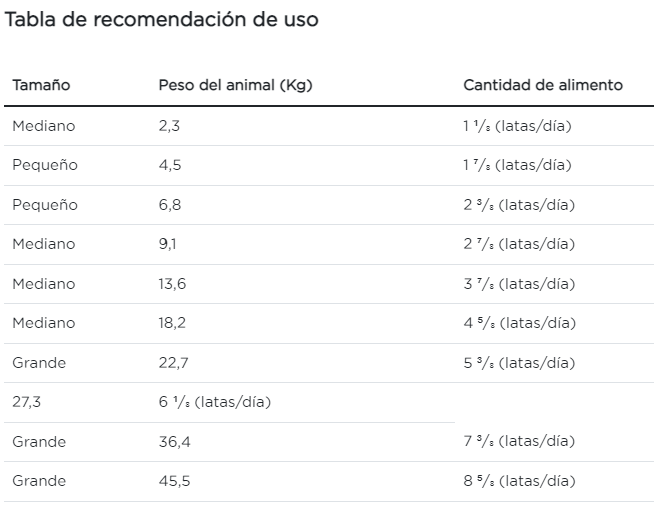The height and width of the screenshot is (513, 654).
Task: Click the misaligned '27,3' cell
Action: (26, 402)
